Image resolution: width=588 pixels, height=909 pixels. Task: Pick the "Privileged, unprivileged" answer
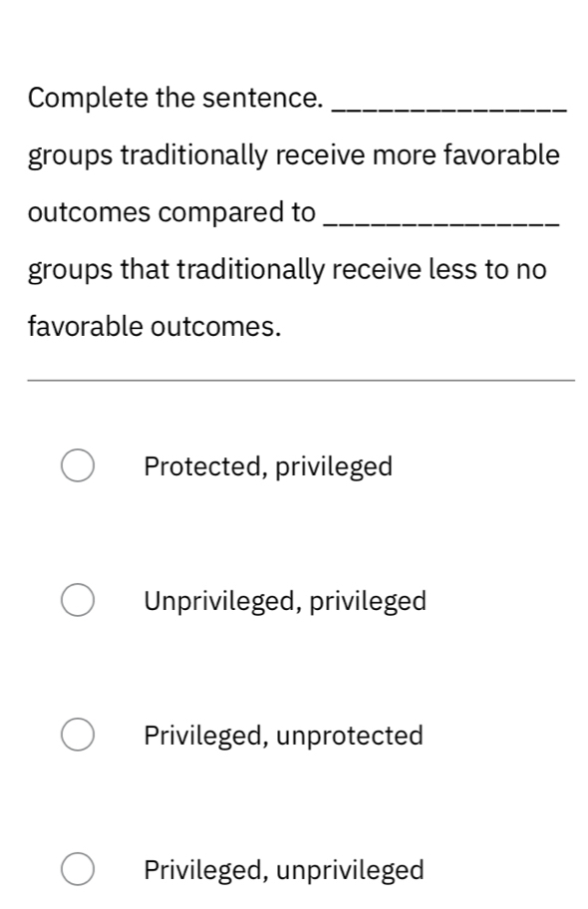pos(77,866)
